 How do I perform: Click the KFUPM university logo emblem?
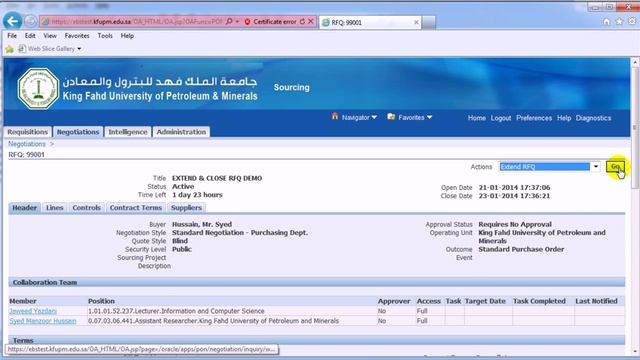[x=38, y=88]
